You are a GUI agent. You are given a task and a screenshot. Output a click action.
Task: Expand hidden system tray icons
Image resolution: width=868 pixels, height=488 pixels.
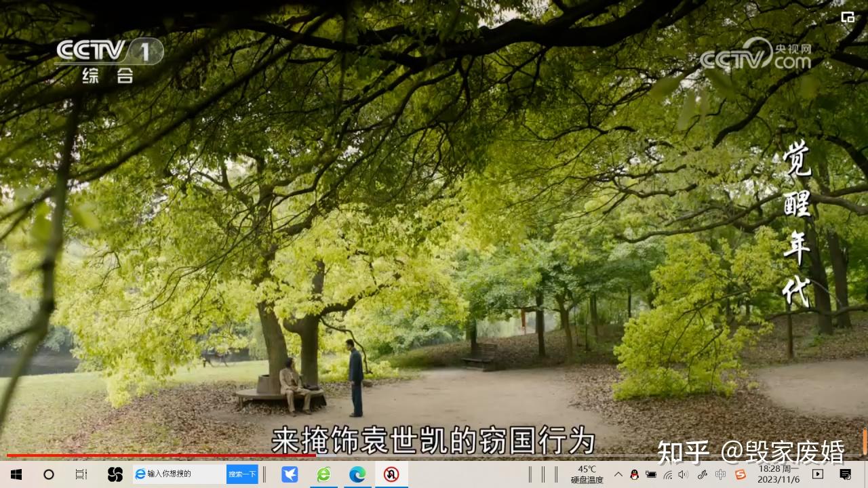618,474
